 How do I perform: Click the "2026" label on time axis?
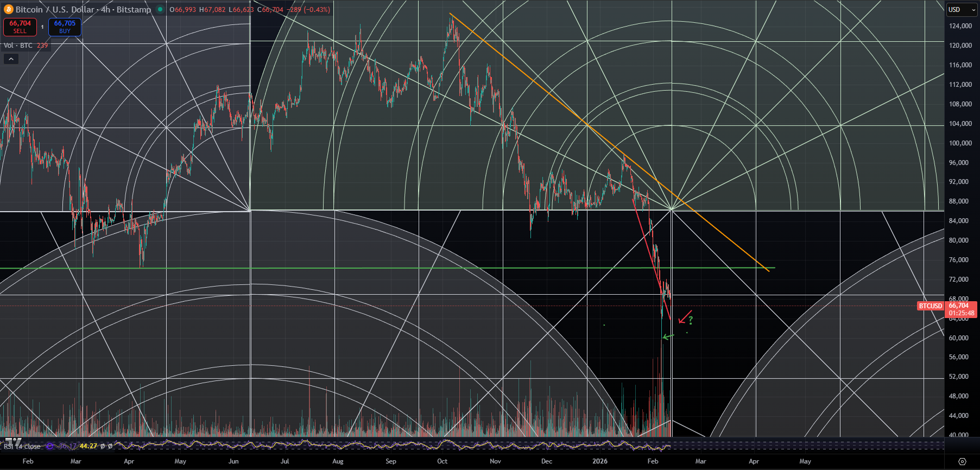600,461
